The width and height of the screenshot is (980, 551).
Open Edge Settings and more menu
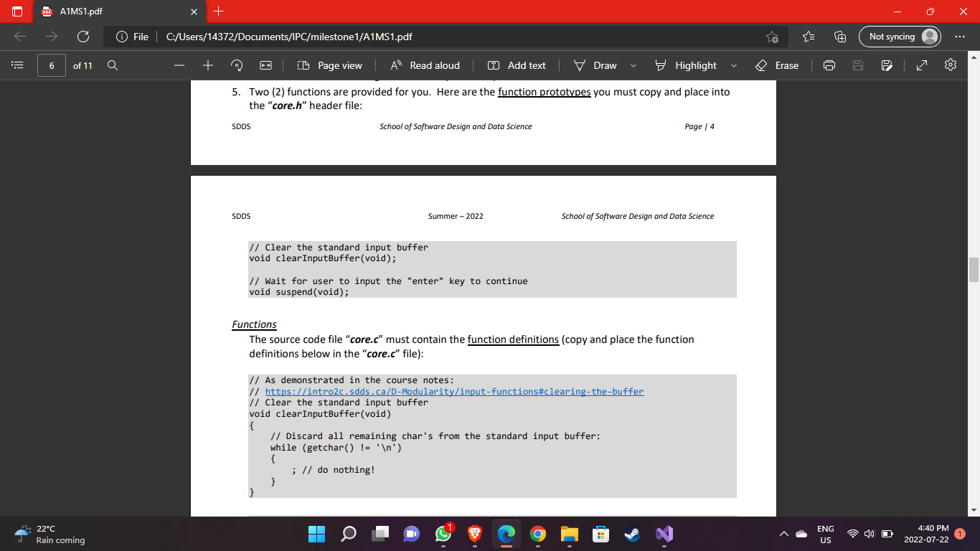point(961,37)
